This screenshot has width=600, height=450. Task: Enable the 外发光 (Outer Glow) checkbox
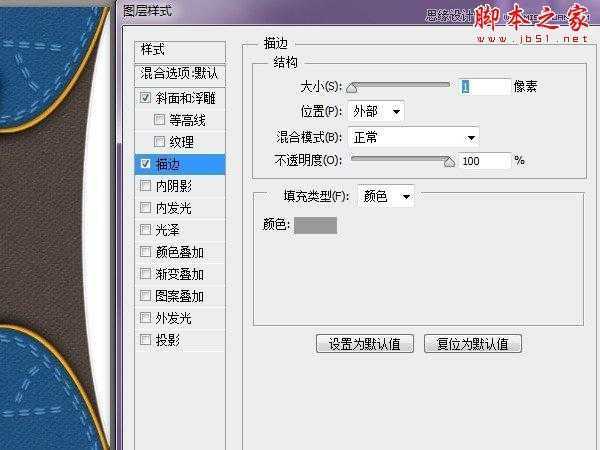point(146,318)
